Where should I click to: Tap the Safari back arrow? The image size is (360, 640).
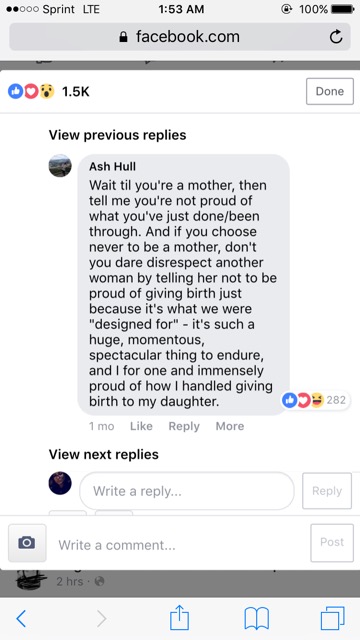(21, 619)
